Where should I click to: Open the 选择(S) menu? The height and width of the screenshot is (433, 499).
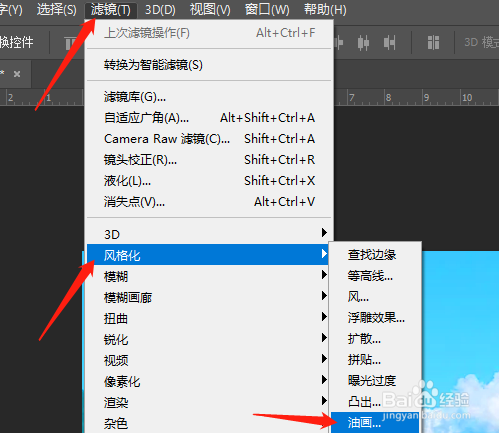[x=57, y=9]
